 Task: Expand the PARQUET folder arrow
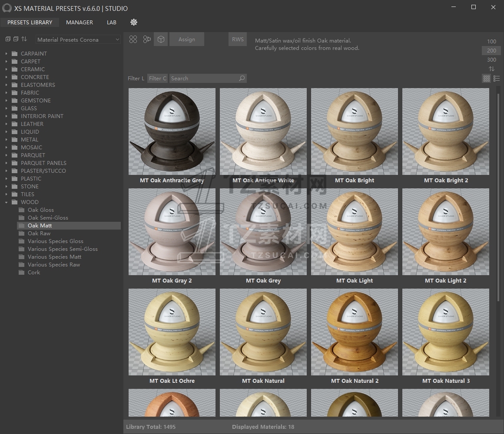pyautogui.click(x=6, y=155)
